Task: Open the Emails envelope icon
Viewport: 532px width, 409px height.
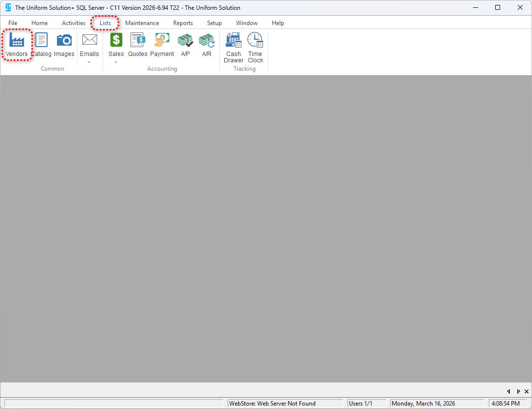Action: click(89, 41)
